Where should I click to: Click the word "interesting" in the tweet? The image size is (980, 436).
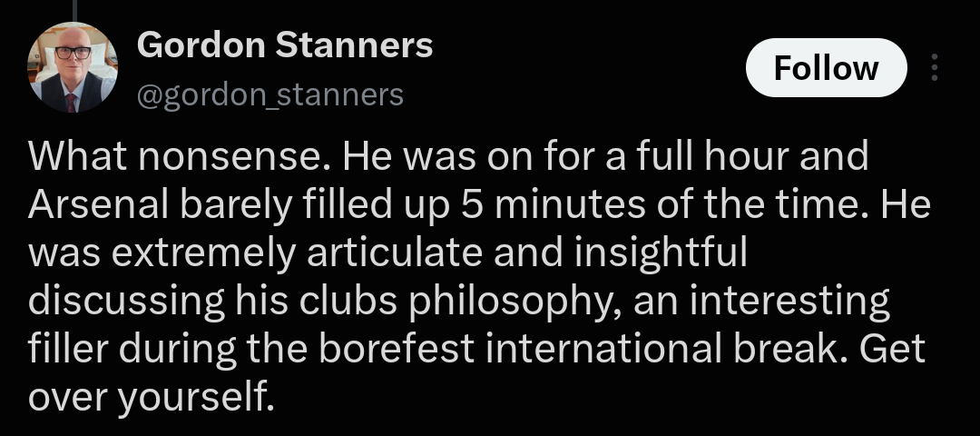click(x=789, y=302)
